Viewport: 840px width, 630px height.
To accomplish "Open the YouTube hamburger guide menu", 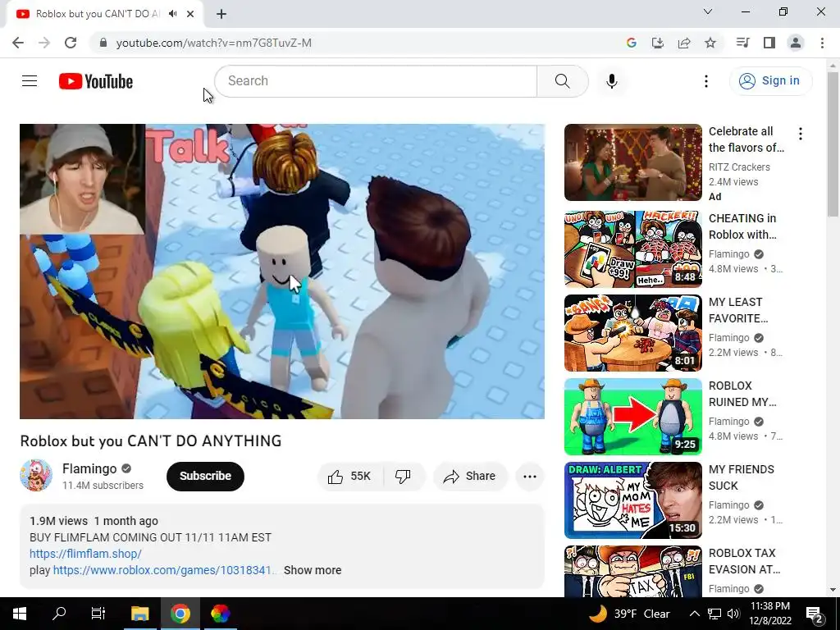I will pos(30,81).
